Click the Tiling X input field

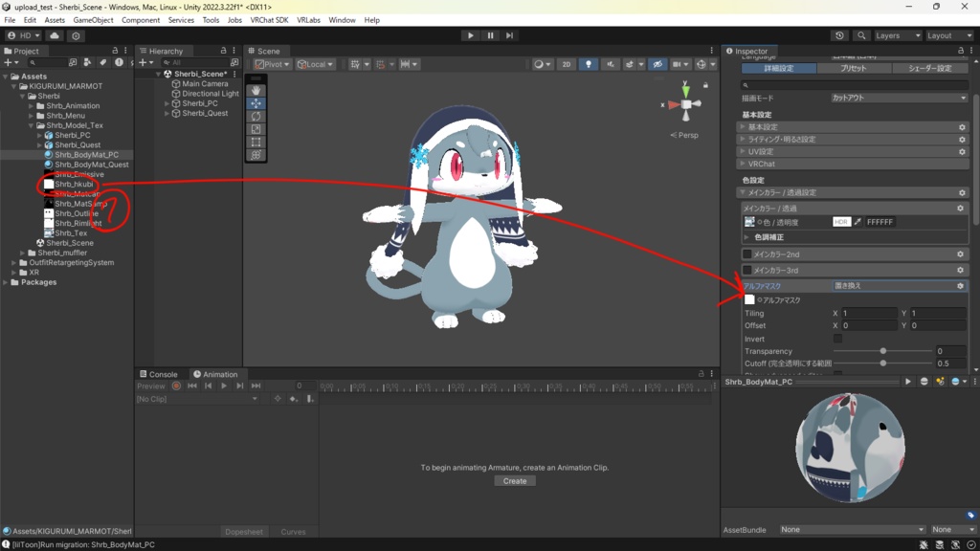pos(869,314)
